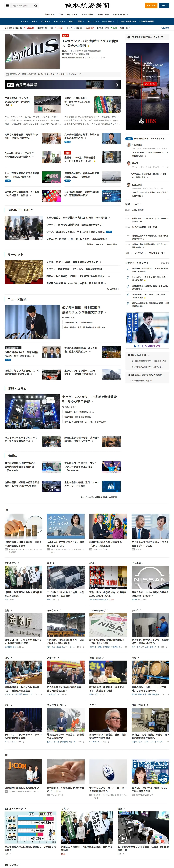Select #兵庫県知事問題 topic tag
The height and width of the screenshot is (868, 174).
pos(146,21)
